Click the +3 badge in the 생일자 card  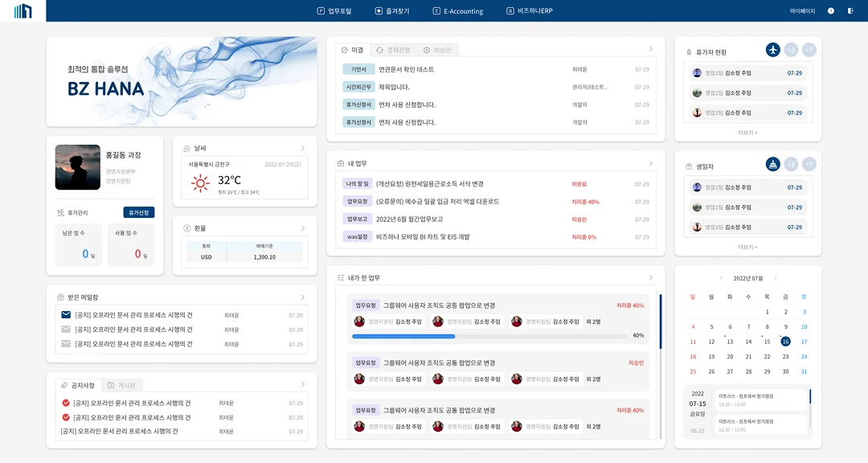click(791, 165)
